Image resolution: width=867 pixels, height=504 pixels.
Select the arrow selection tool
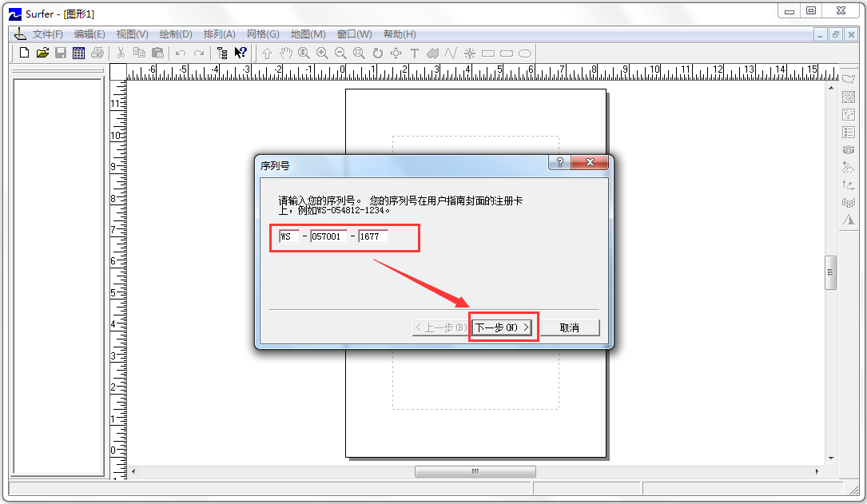coord(267,54)
